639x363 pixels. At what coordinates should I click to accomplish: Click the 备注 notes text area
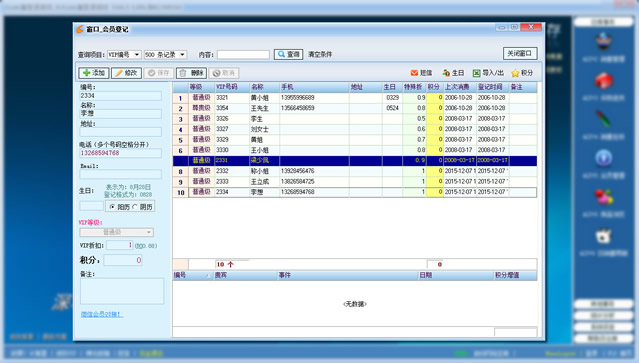point(122,291)
